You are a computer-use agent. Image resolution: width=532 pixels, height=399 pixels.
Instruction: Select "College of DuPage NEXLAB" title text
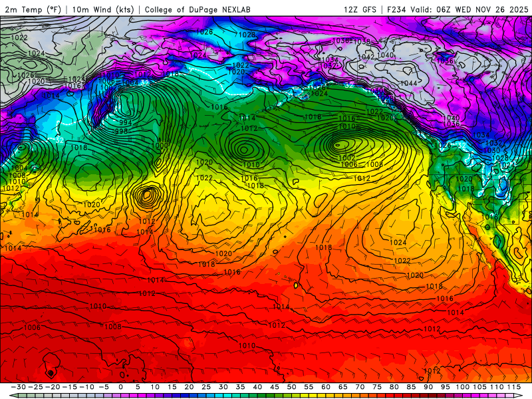click(x=198, y=9)
